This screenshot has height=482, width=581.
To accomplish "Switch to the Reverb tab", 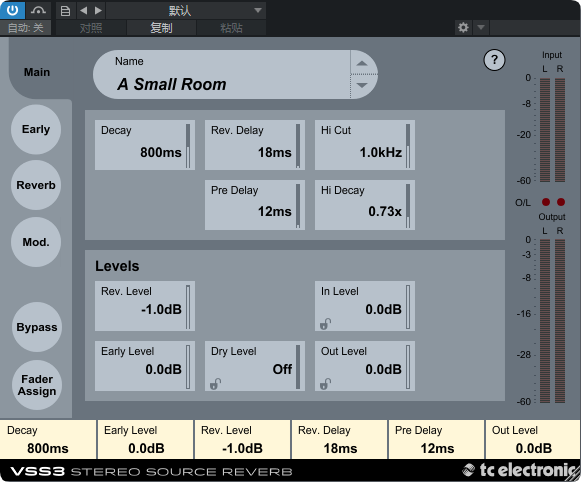I will pos(36,185).
